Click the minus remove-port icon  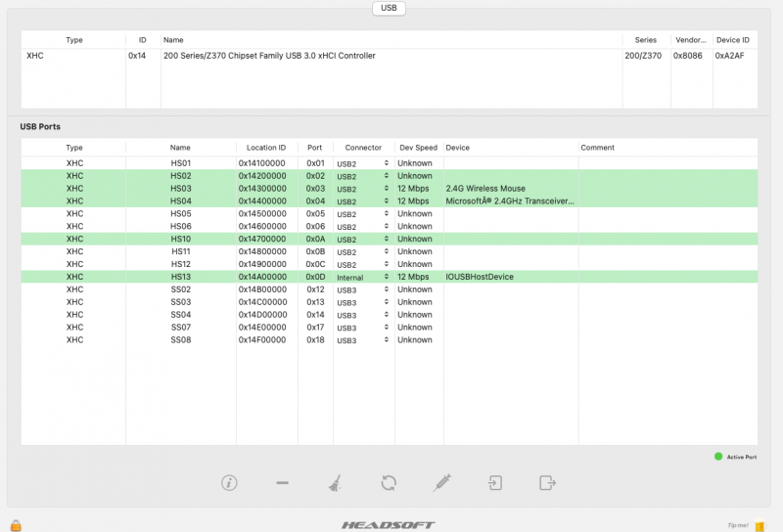[282, 482]
